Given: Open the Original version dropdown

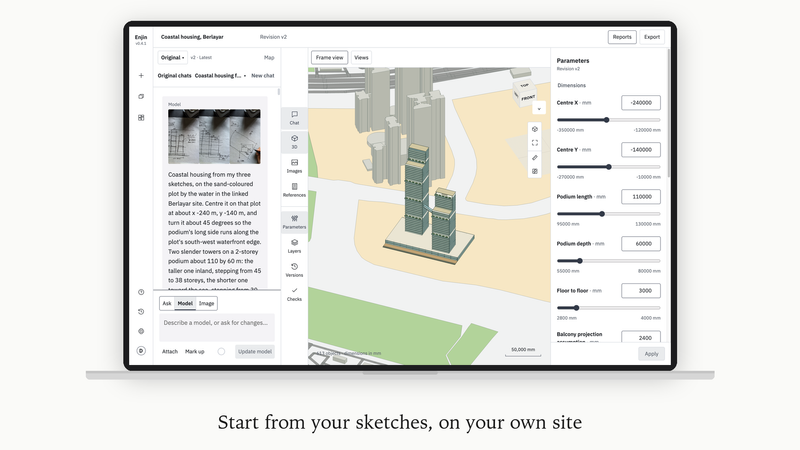Looking at the screenshot, I should click(172, 58).
